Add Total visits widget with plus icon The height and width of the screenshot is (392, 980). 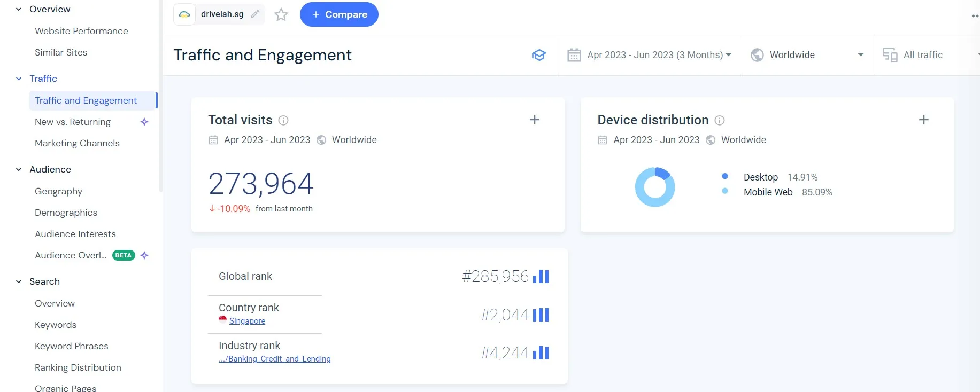point(534,120)
